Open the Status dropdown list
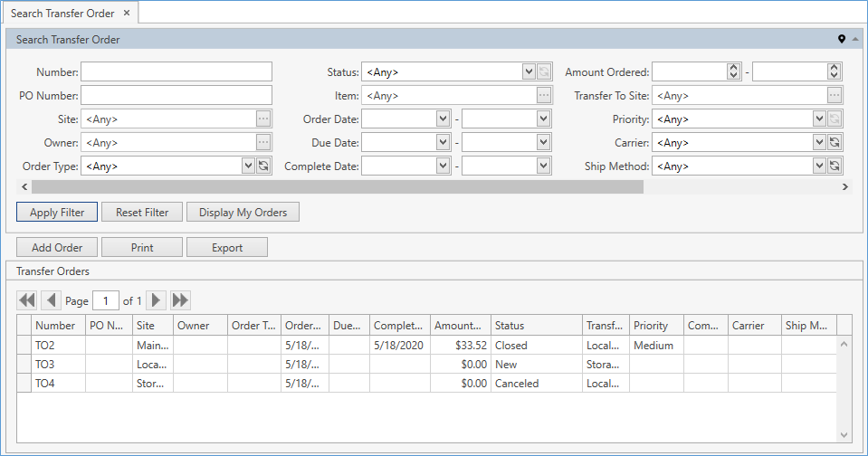The height and width of the screenshot is (456, 868). (529, 71)
